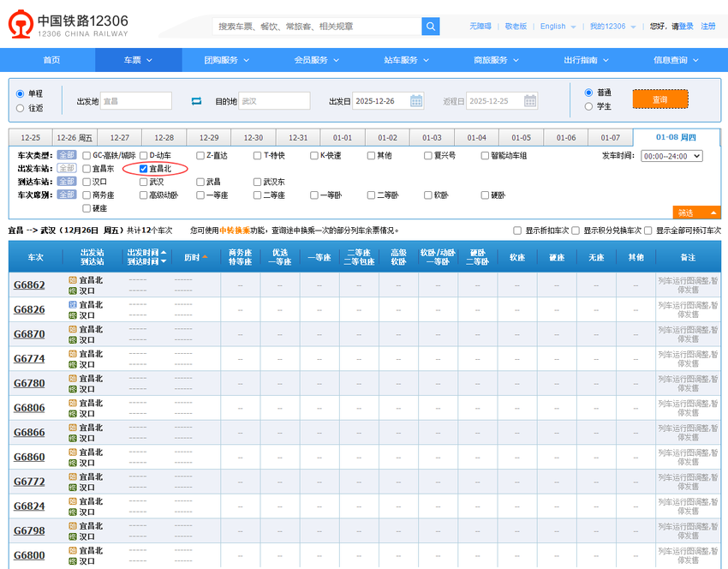Image resolution: width=728 pixels, height=569 pixels.
Task: Click the 出发地 departure station field
Action: pos(135,101)
